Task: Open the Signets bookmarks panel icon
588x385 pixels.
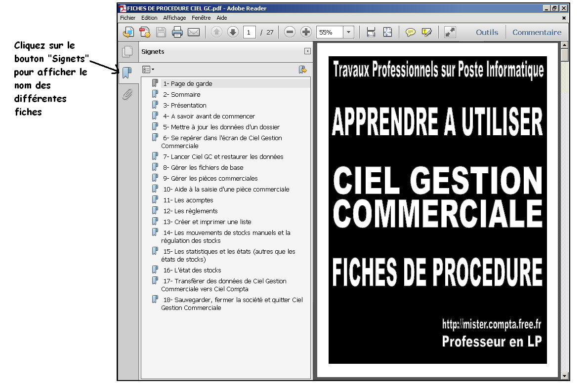Action: pos(127,72)
